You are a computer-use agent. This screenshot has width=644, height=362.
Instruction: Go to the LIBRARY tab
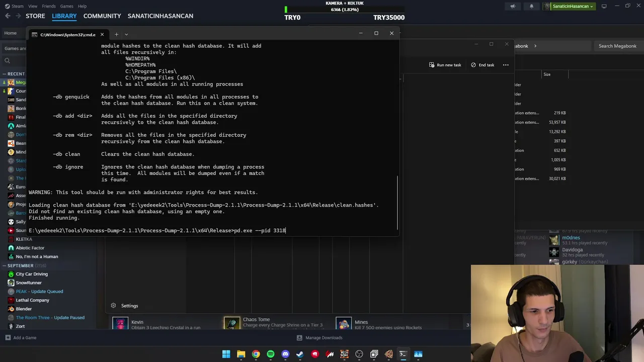(x=64, y=16)
